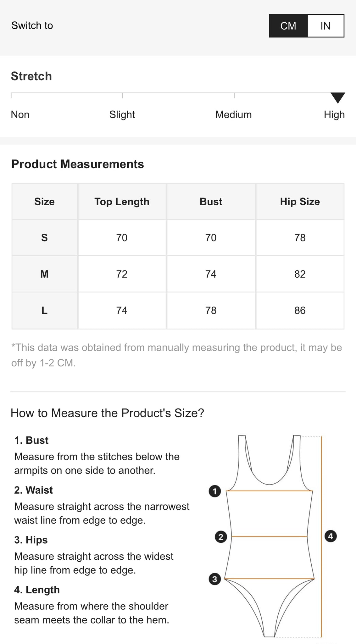Click the Non stretch label

(x=20, y=114)
